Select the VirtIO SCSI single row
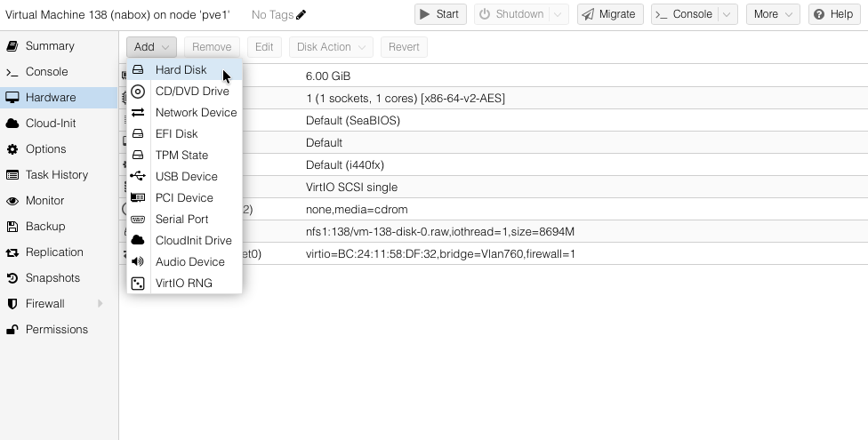868x440 pixels. pos(494,187)
